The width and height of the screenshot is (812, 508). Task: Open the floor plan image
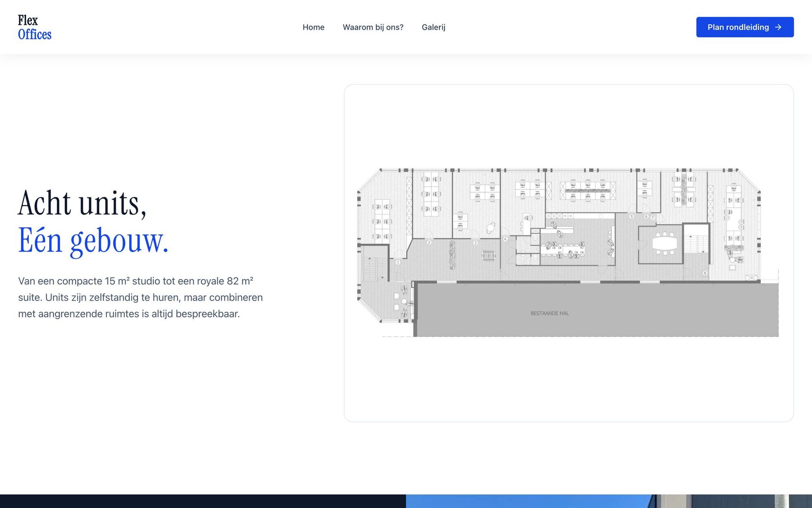568,253
